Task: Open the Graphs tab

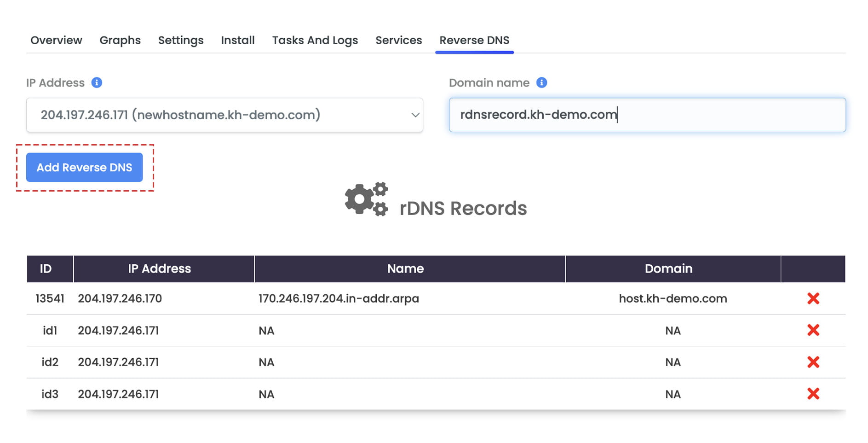Action: point(120,41)
